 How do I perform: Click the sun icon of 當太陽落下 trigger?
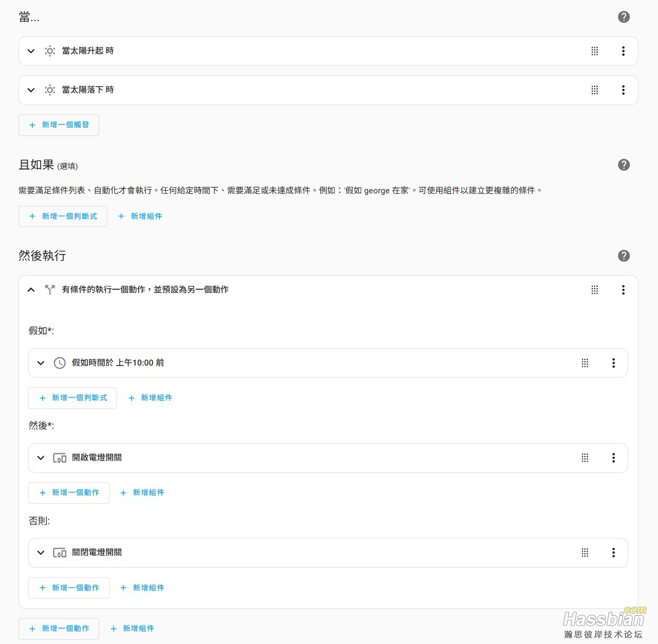coord(50,90)
